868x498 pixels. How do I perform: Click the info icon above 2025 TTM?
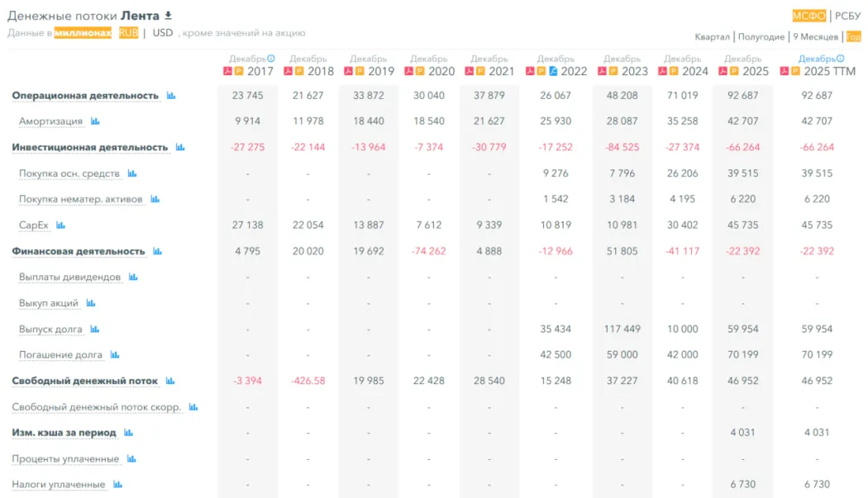click(x=841, y=59)
